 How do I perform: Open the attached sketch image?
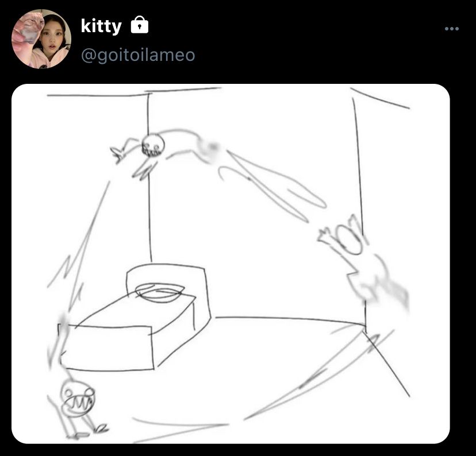pos(231,264)
